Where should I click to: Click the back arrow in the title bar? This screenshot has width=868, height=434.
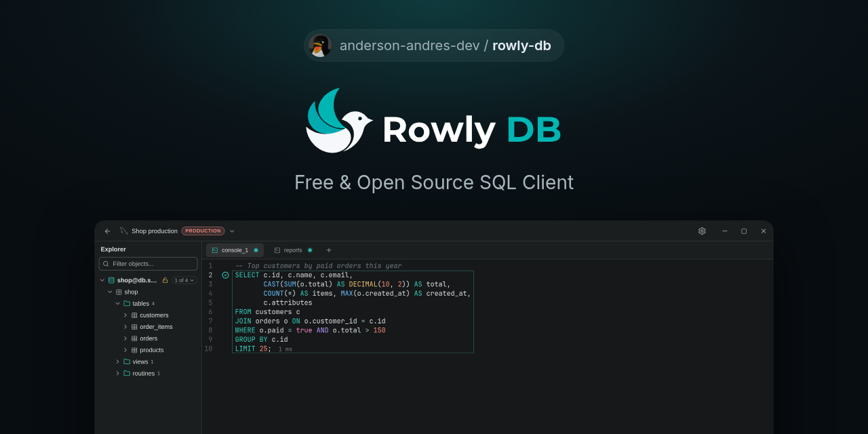coord(107,231)
